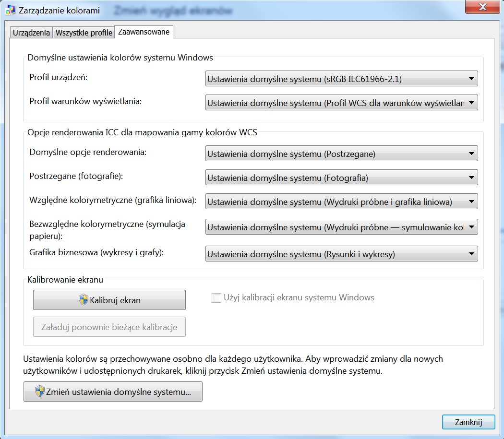This screenshot has height=439, width=504.
Task: Click the Zamknij button
Action: (468, 422)
